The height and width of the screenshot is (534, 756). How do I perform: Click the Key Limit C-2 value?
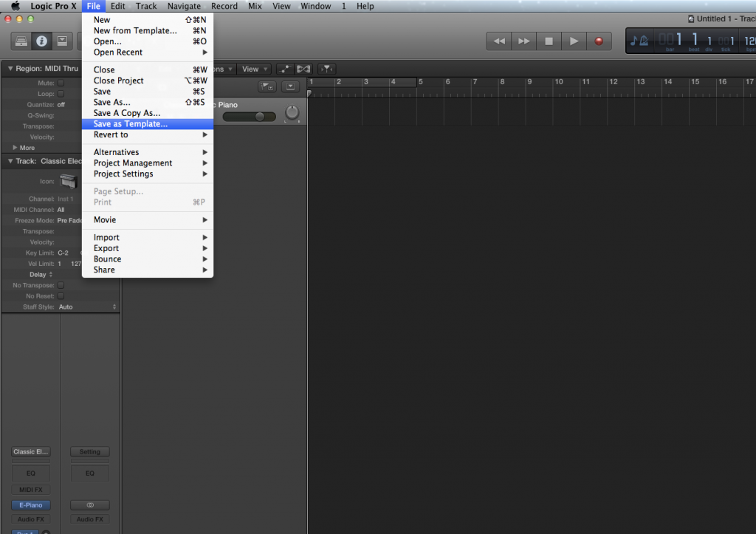tap(63, 253)
